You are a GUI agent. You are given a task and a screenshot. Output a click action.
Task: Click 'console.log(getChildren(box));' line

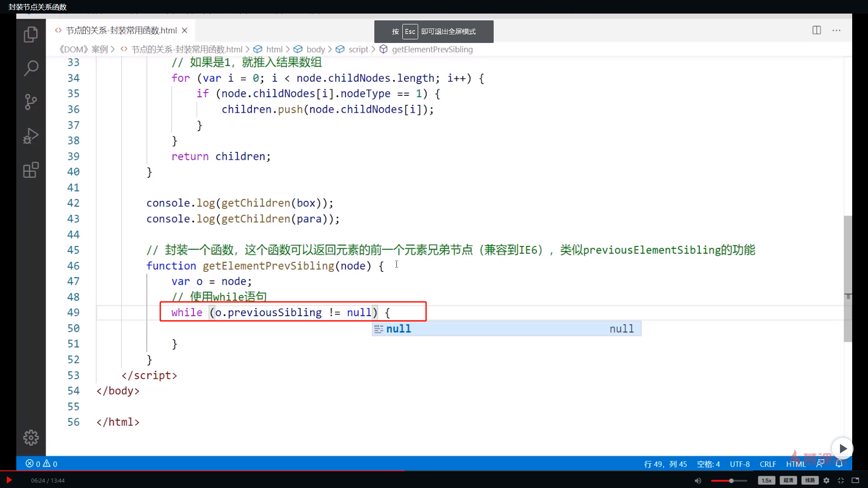pyautogui.click(x=240, y=203)
